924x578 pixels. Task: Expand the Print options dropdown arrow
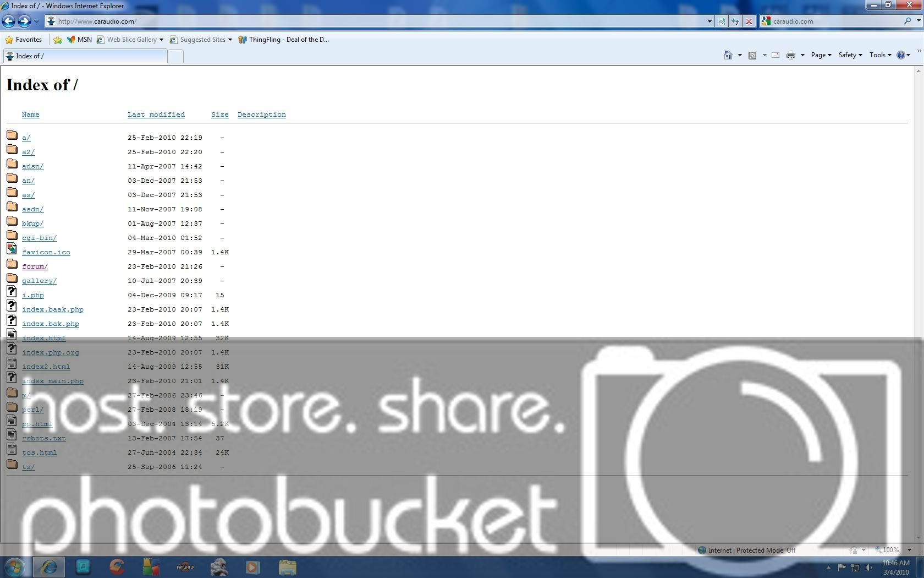(802, 55)
